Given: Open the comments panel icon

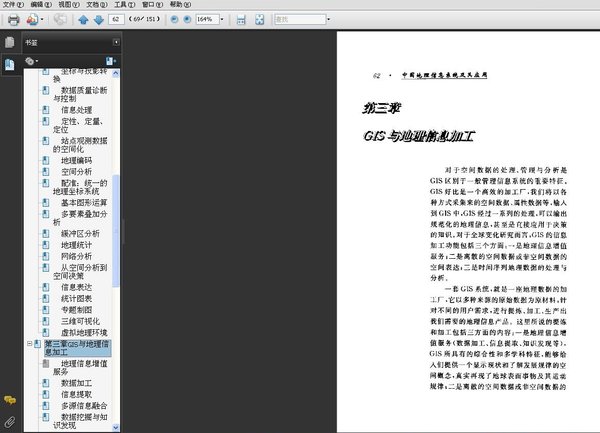Looking at the screenshot, I should tap(10, 399).
